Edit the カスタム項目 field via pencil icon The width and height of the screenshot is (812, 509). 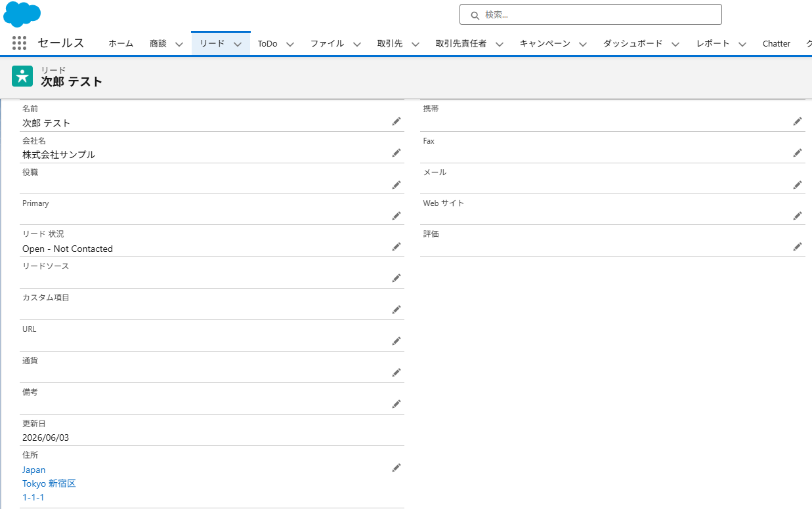pos(396,310)
